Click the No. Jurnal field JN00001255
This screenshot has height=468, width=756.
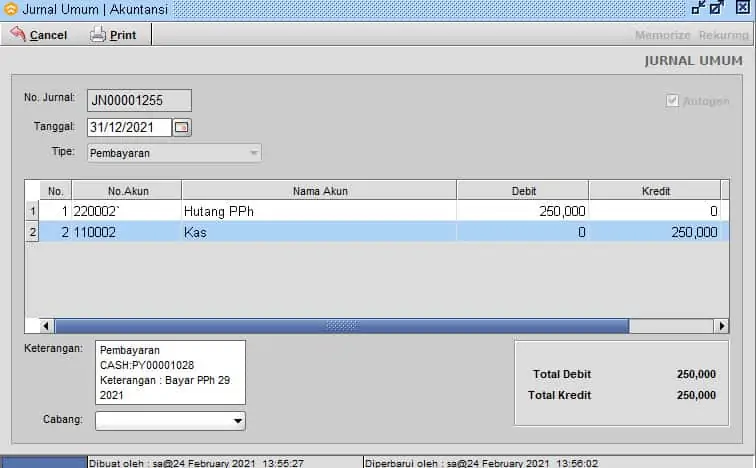pos(139,100)
